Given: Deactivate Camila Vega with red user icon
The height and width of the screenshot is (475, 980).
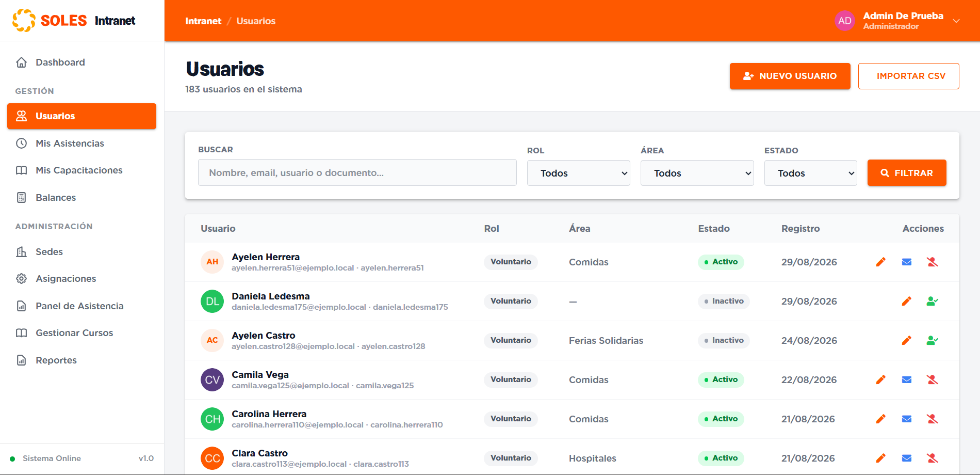Looking at the screenshot, I should click(x=933, y=379).
